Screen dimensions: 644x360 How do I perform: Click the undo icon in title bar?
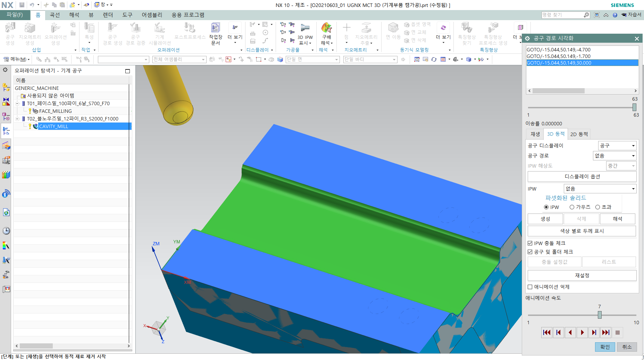pyautogui.click(x=32, y=5)
